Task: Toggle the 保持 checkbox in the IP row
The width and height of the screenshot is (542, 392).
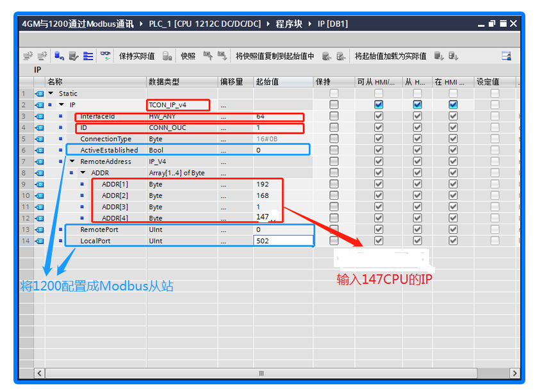Action: 334,104
